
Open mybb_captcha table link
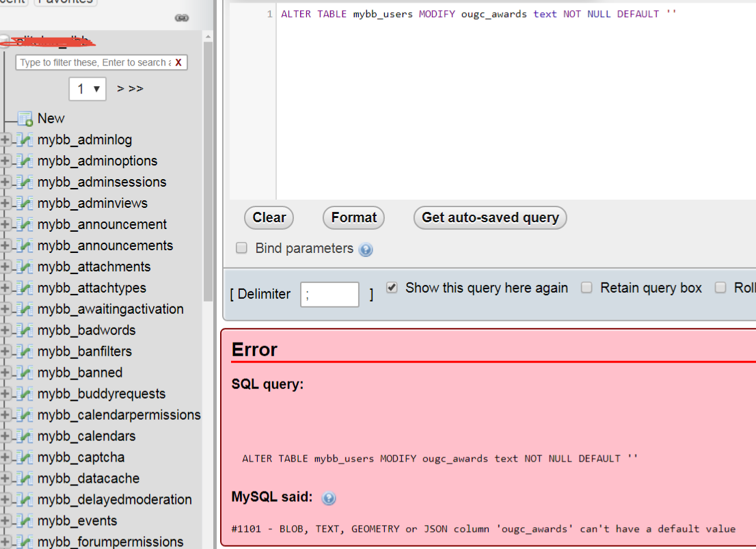coord(81,457)
